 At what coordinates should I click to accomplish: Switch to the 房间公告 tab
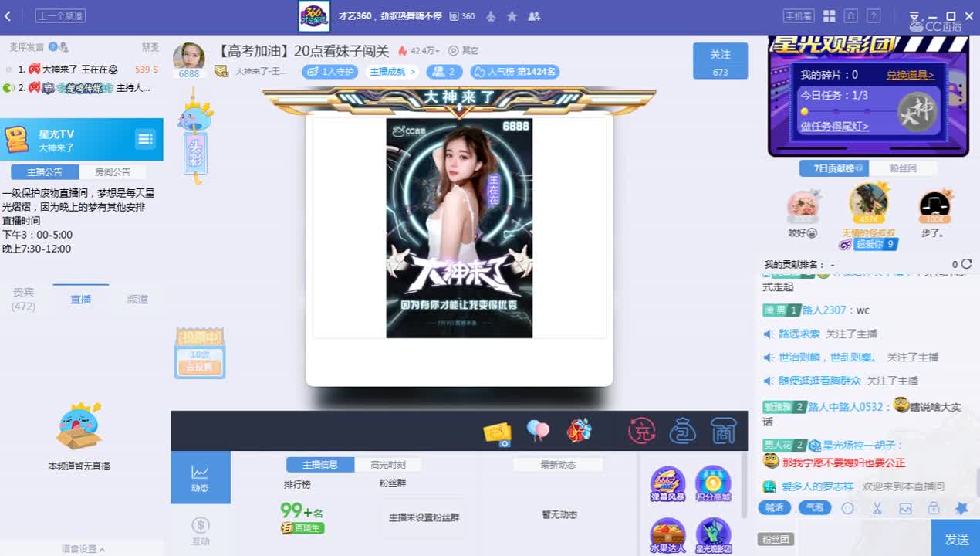coord(113,172)
